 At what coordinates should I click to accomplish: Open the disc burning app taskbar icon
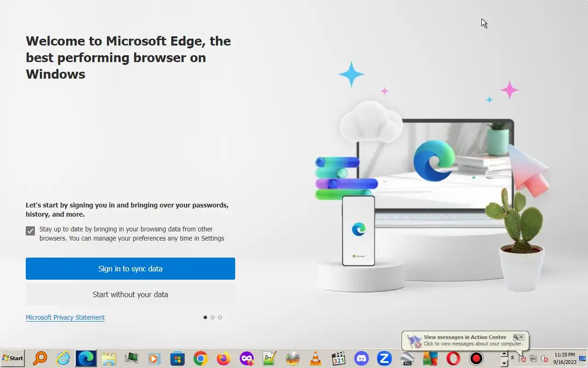click(x=293, y=358)
